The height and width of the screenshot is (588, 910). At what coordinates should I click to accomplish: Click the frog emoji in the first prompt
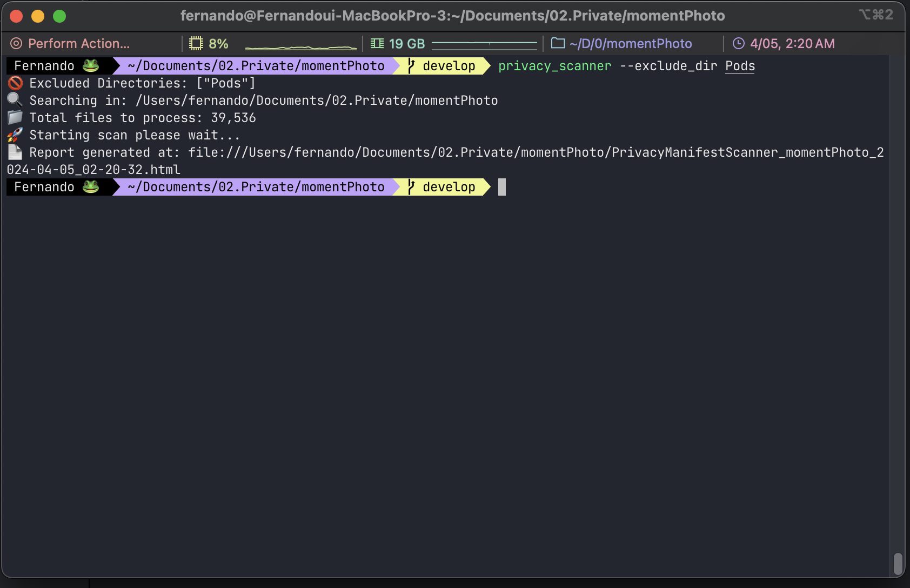click(x=91, y=66)
